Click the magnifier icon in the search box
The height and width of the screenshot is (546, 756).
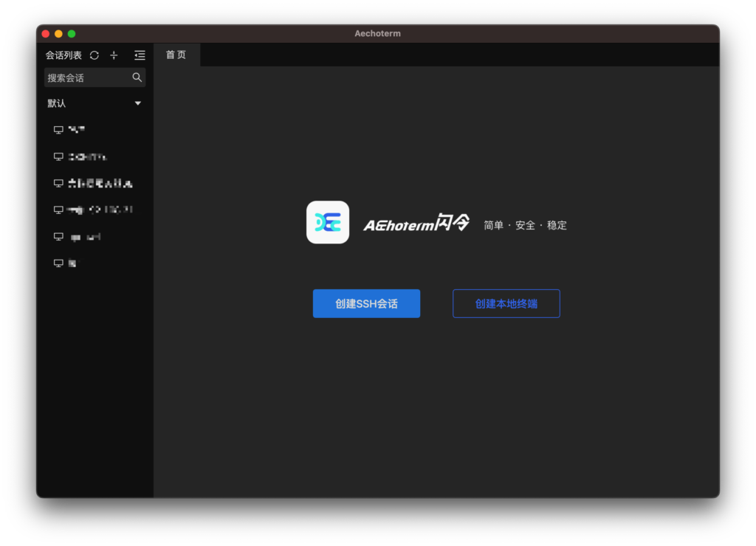(137, 77)
